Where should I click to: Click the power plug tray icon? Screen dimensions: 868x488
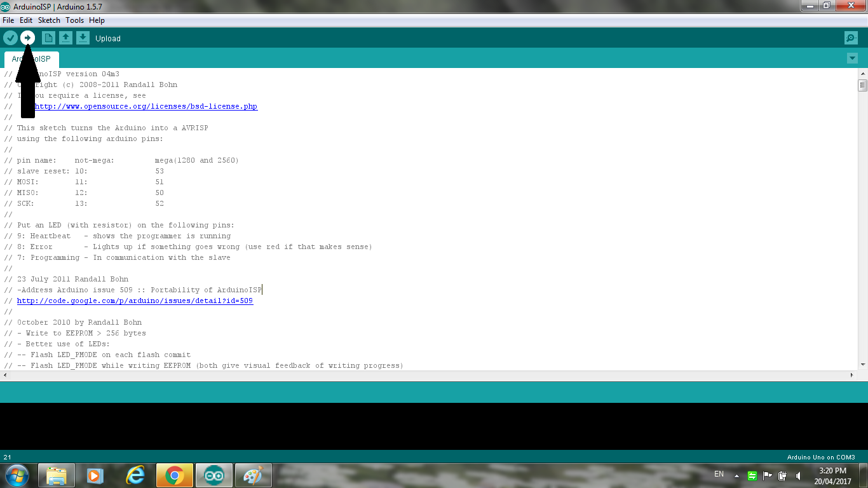coord(783,475)
